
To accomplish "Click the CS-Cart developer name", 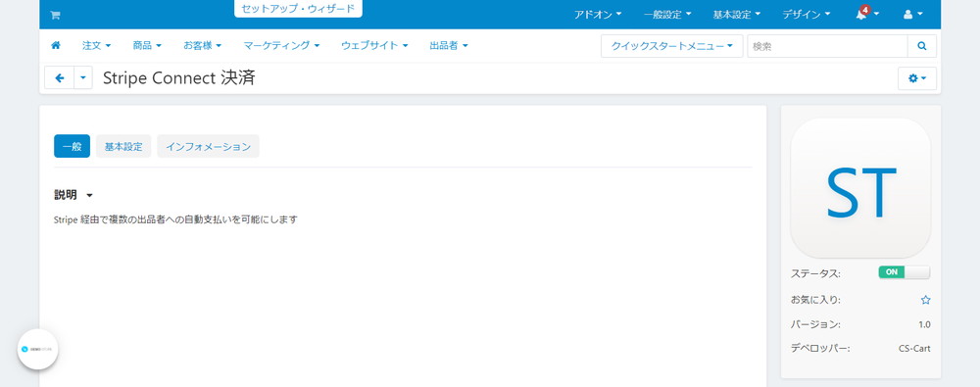I will click(x=913, y=349).
